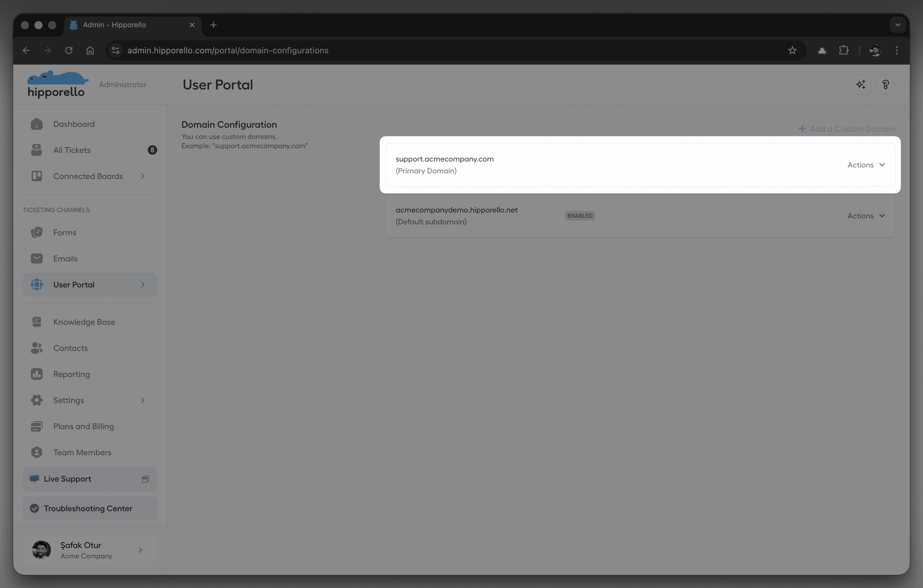The height and width of the screenshot is (588, 923).
Task: Open Live Support external window icon
Action: pyautogui.click(x=145, y=479)
